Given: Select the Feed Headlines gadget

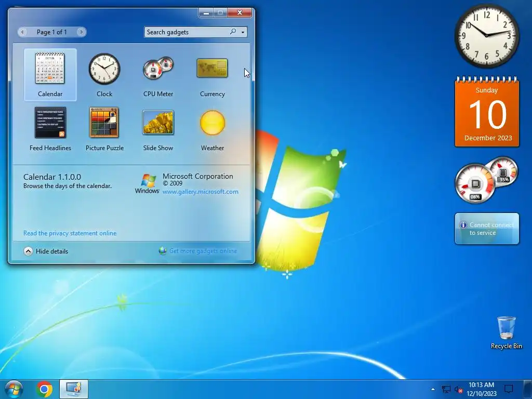Looking at the screenshot, I should [50, 123].
